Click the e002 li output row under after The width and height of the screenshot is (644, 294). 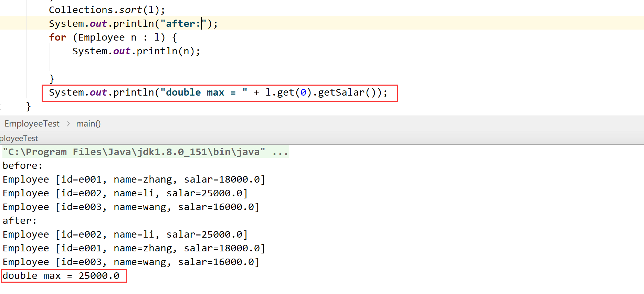tap(125, 234)
